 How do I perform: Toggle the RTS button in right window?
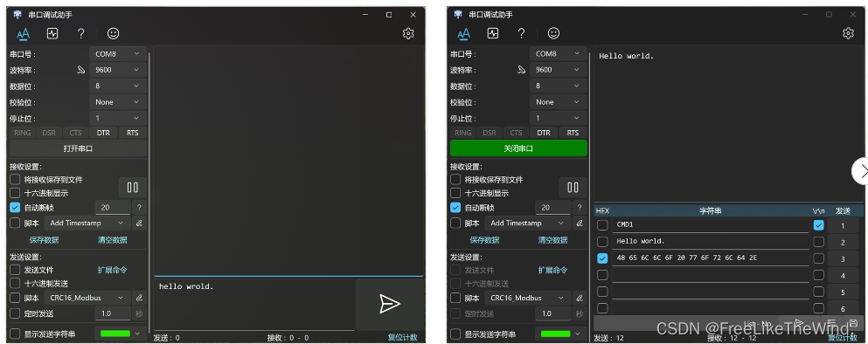(x=573, y=133)
